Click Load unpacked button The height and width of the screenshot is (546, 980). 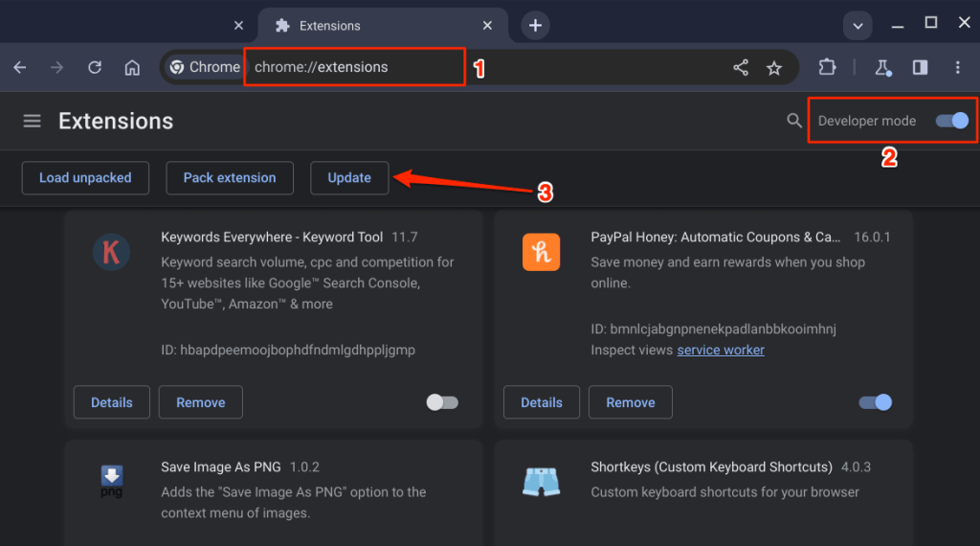85,177
